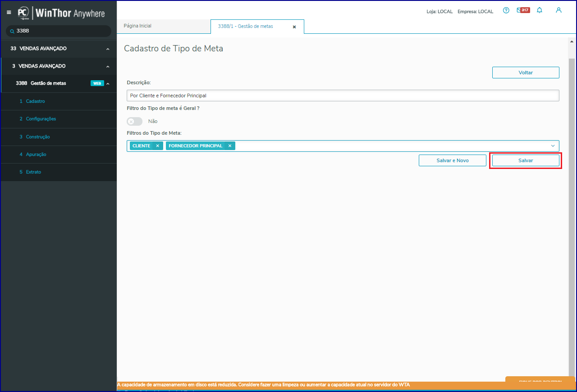Toggle the Filtro Geral switch
Image resolution: width=577 pixels, height=392 pixels.
point(134,121)
